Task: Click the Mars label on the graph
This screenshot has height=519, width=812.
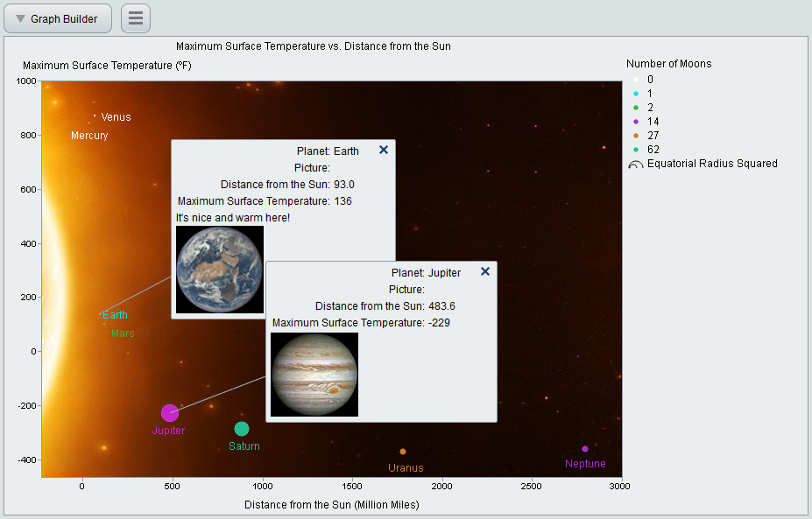Action: pyautogui.click(x=123, y=333)
